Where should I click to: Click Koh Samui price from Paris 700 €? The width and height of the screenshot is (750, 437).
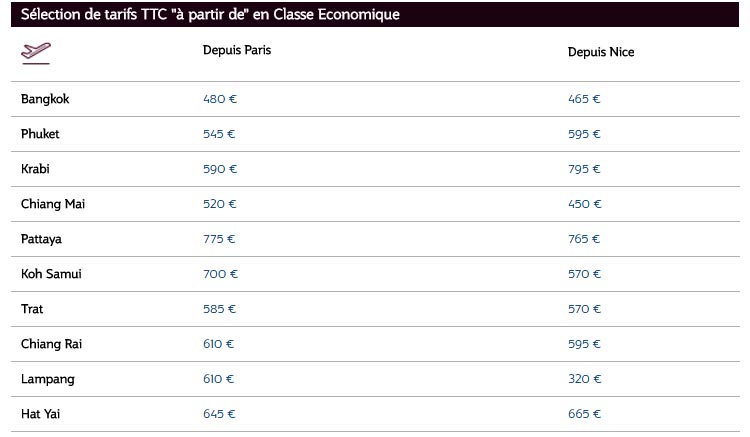220,274
